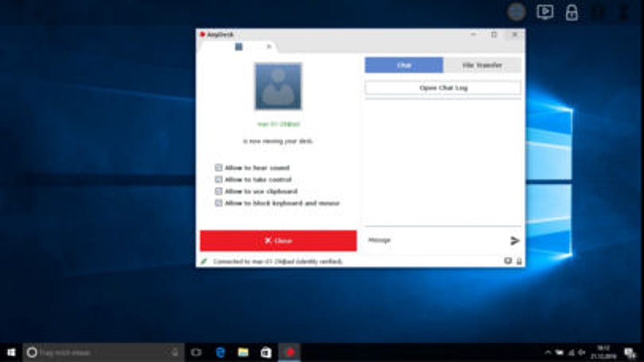This screenshot has height=362, width=644.
Task: Open Microsoft Edge from the taskbar
Action: tap(220, 353)
